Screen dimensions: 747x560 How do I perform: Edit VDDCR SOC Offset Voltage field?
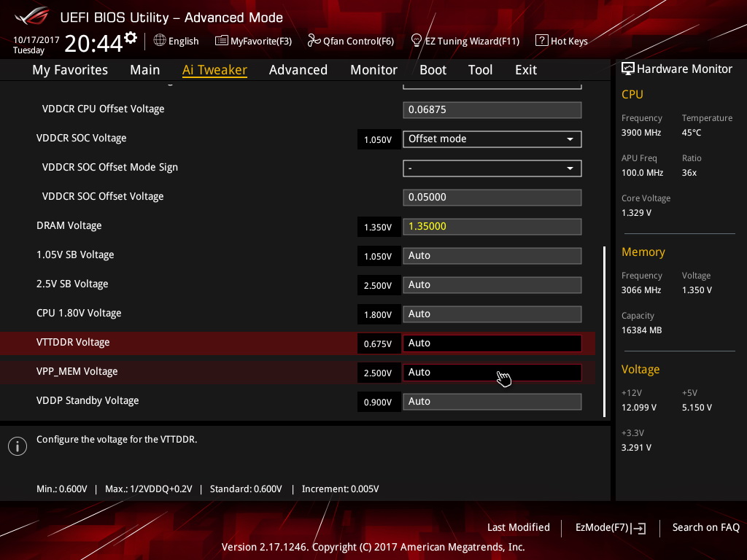(492, 197)
